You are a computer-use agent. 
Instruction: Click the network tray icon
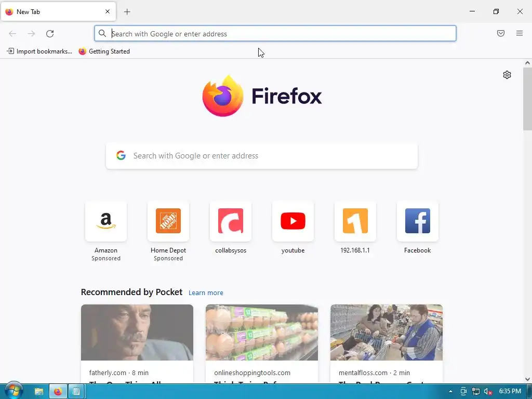click(x=476, y=391)
